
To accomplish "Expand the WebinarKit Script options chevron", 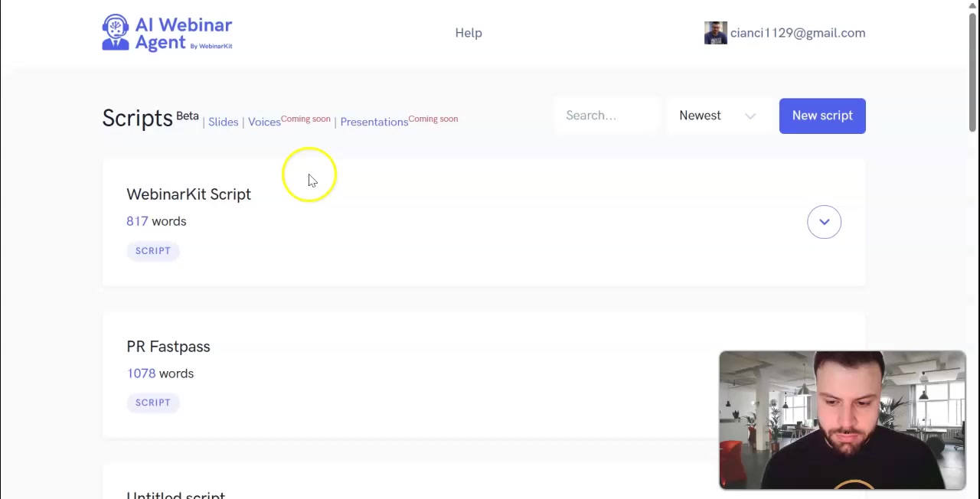I will 824,222.
